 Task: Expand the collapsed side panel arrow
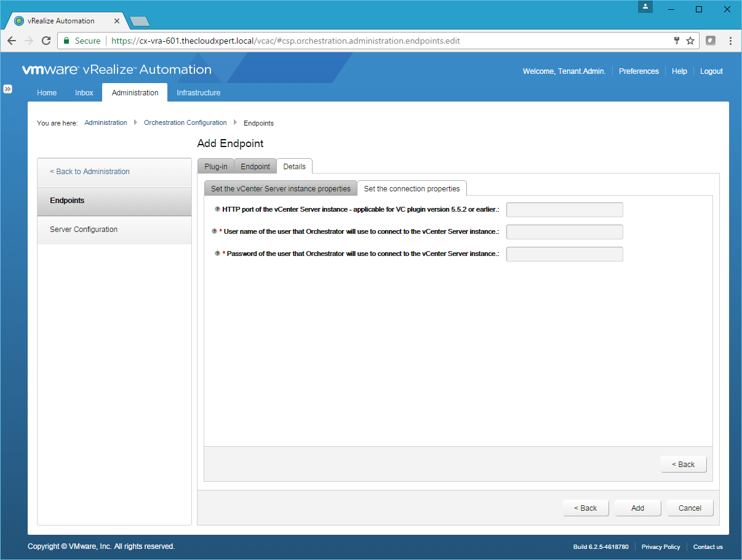tap(8, 89)
